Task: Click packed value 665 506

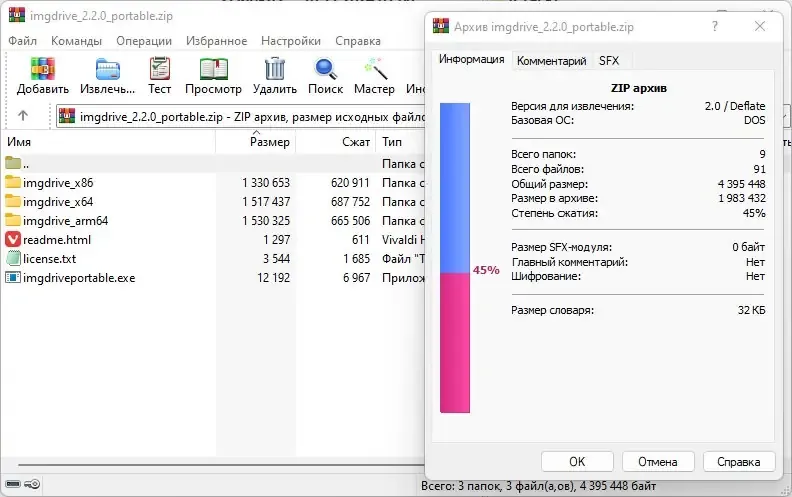Action: (x=351, y=221)
